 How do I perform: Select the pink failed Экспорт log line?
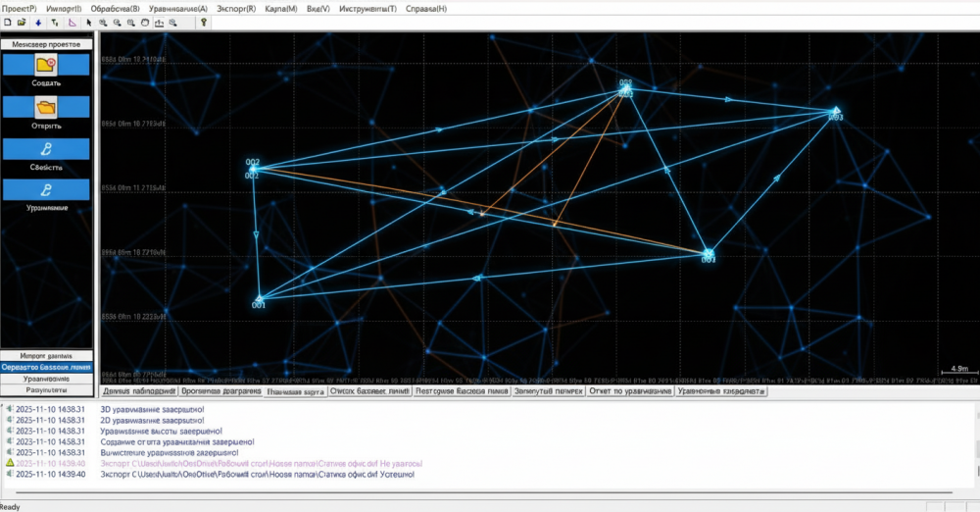[262, 464]
